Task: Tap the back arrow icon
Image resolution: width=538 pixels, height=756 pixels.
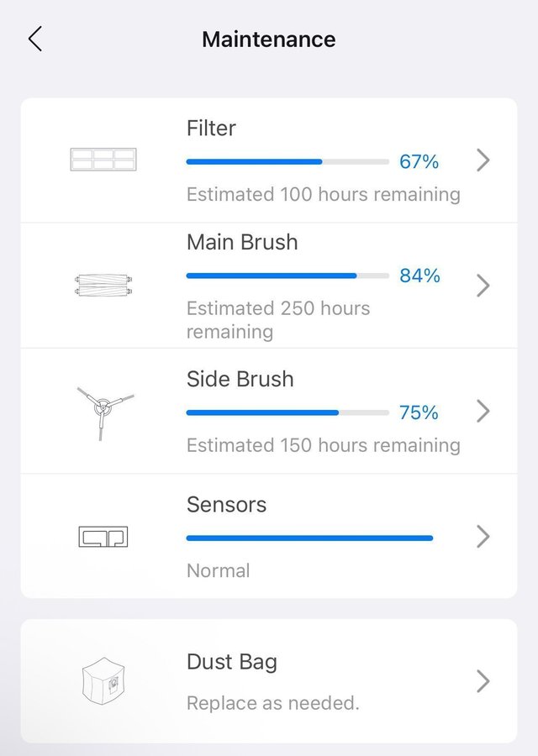Action: point(35,39)
